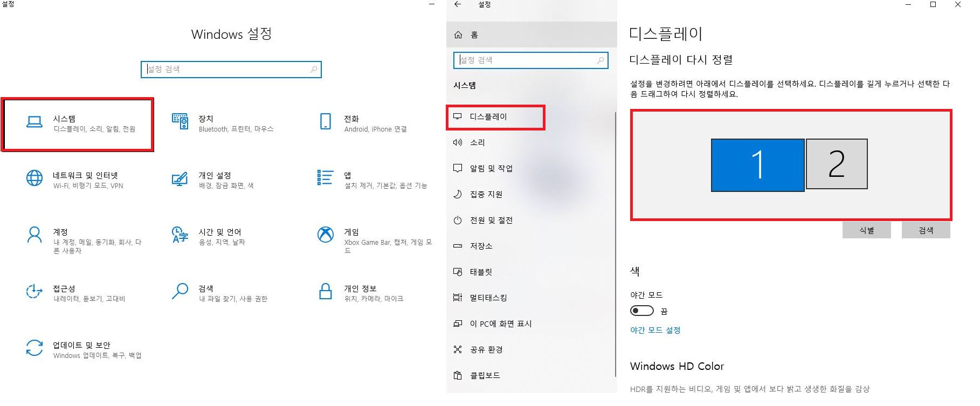Open the 야간 모드 설정 link
Viewport: 980px width, 406px height.
[x=655, y=330]
